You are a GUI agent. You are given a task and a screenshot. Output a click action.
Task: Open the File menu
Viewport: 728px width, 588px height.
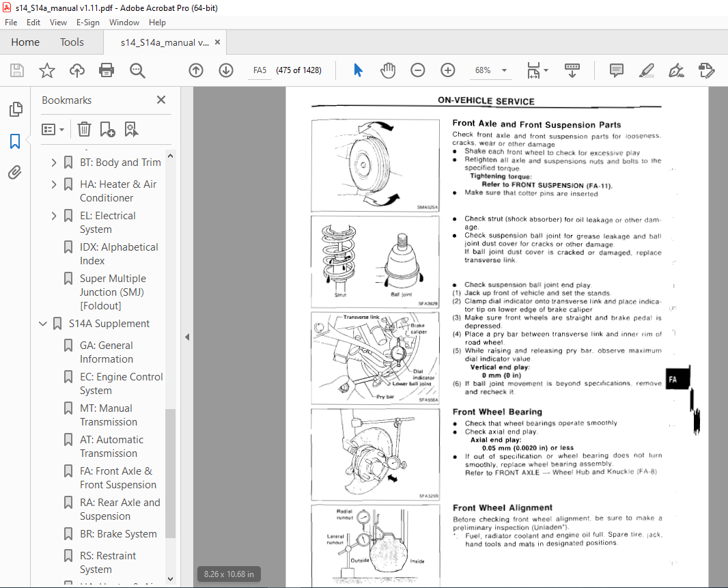(11, 23)
